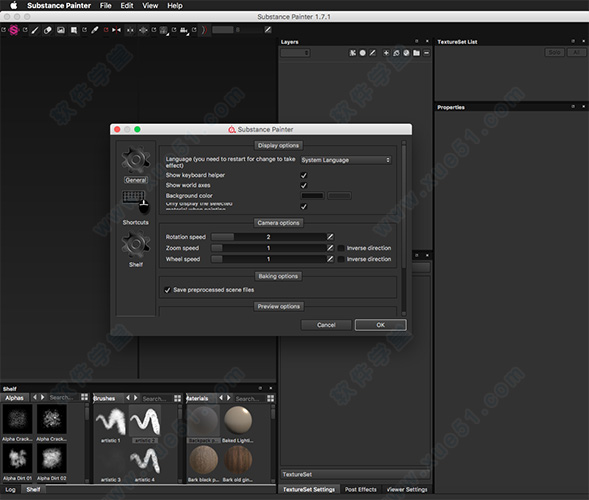The width and height of the screenshot is (589, 500).
Task: Click the first Background color swatch
Action: coord(312,196)
